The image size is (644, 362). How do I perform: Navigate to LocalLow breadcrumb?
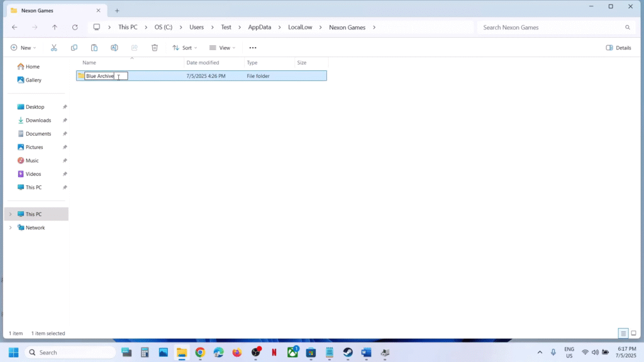point(300,27)
